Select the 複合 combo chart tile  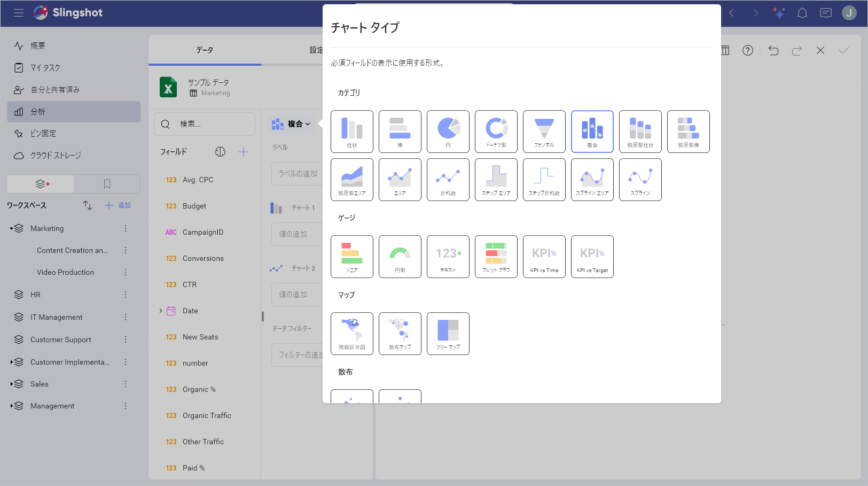coord(592,132)
